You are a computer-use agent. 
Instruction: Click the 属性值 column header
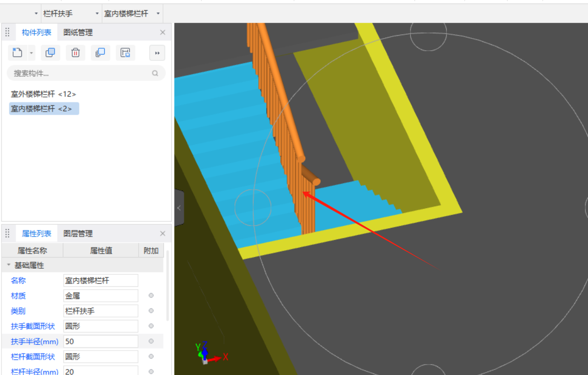(x=101, y=251)
